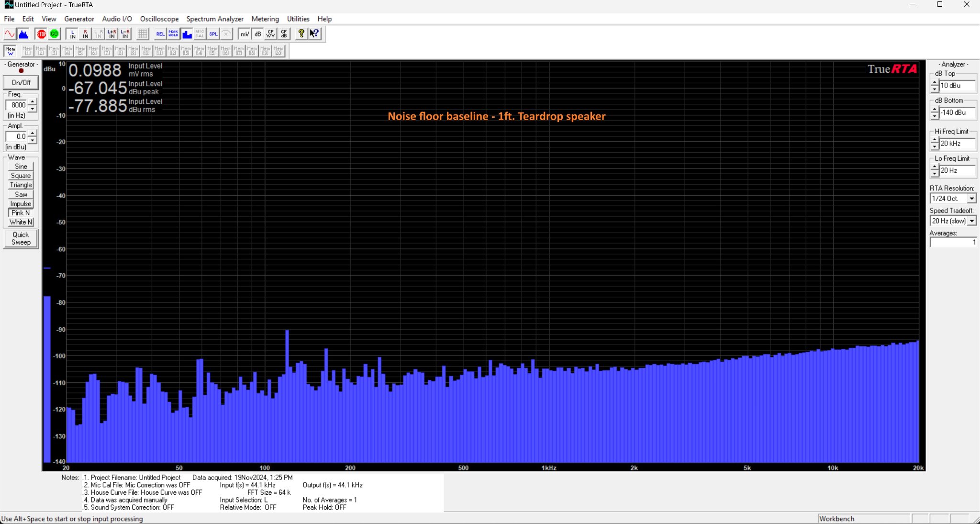980x524 pixels.
Task: Click the Ampl value field
Action: pyautogui.click(x=17, y=136)
